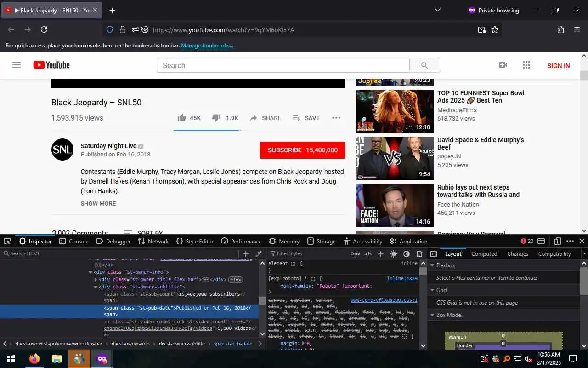The width and height of the screenshot is (588, 368).
Task: Open the list all tabs dropdown
Action: tap(438, 10)
